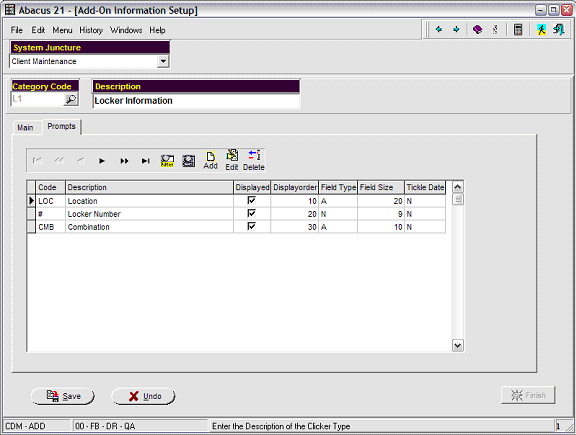Click the Save button
This screenshot has height=435, width=576.
pyautogui.click(x=62, y=396)
